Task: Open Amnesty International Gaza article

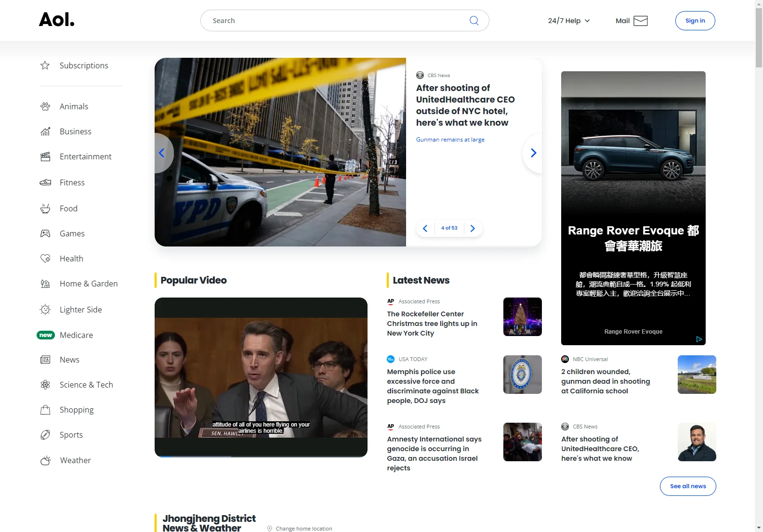Action: (434, 454)
